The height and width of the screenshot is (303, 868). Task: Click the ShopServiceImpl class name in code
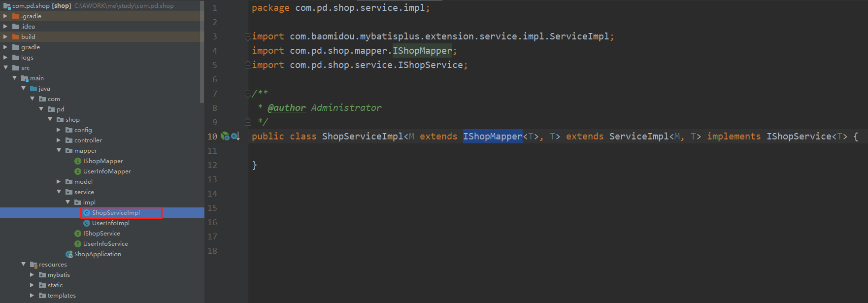click(363, 136)
